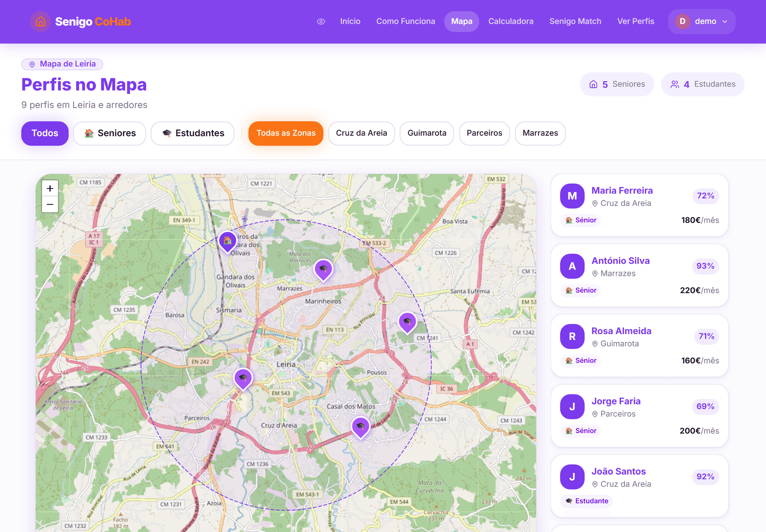The height and width of the screenshot is (532, 766).
Task: Filter by Guimarota zone
Action: coord(427,133)
